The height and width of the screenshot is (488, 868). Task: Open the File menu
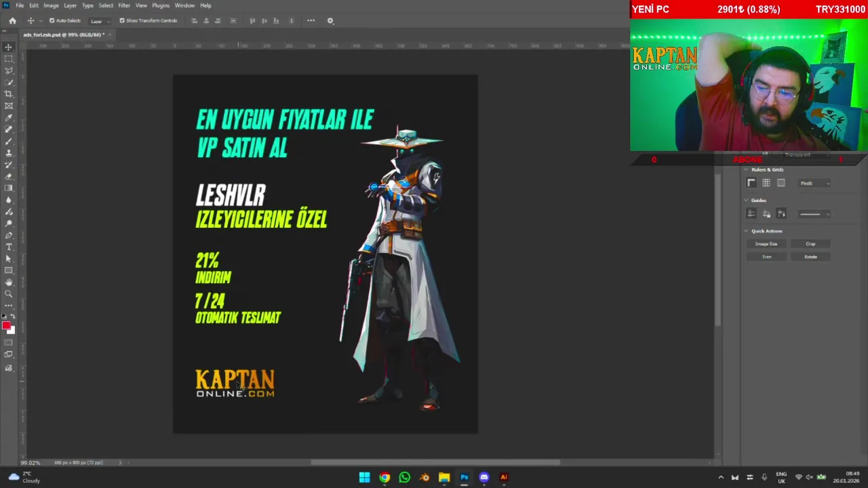point(20,5)
